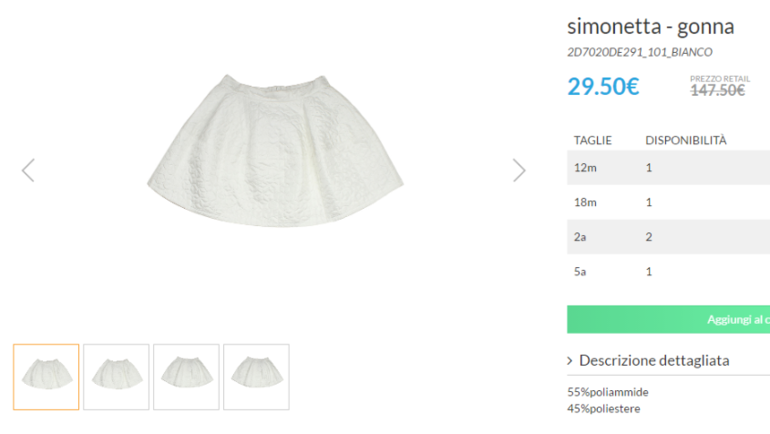
Task: Click the chevron beside Descrizione dettagliata
Action: click(570, 360)
